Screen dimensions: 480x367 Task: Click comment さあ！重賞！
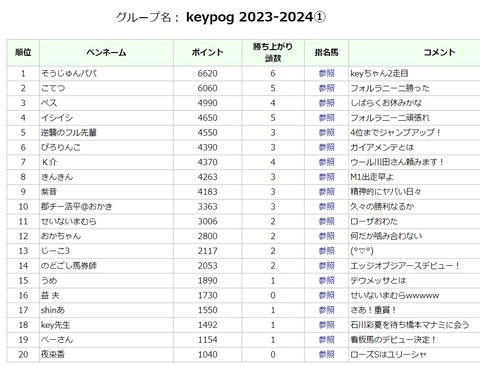coord(373,310)
